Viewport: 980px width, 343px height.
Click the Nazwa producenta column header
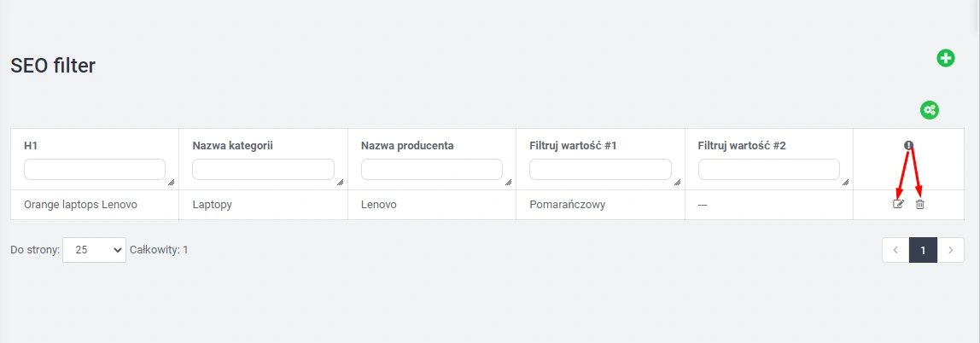(x=406, y=146)
